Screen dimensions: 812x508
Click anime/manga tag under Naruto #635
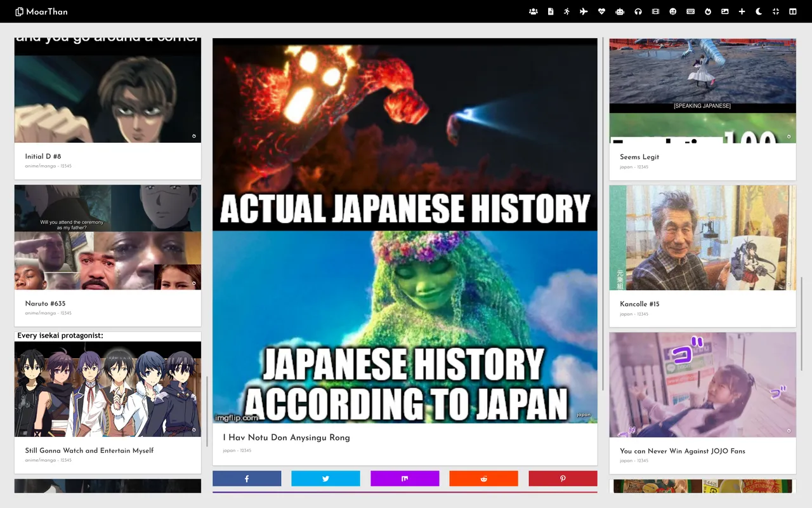tap(40, 313)
